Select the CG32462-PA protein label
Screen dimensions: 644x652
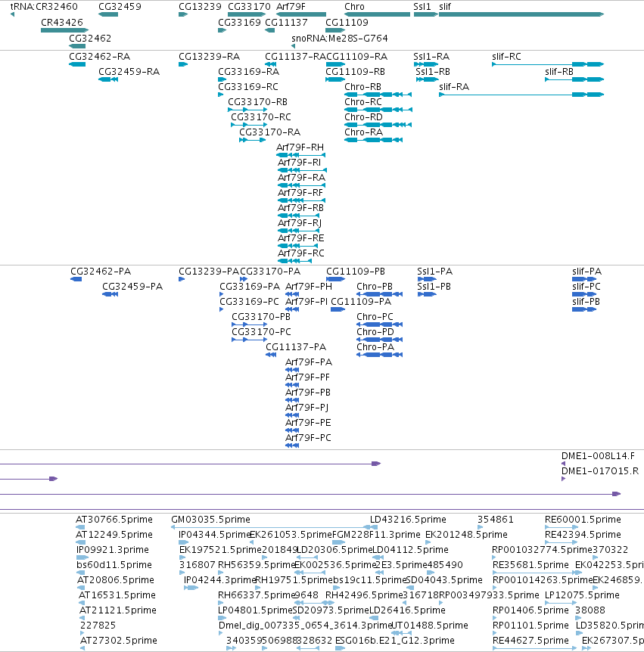pyautogui.click(x=101, y=272)
